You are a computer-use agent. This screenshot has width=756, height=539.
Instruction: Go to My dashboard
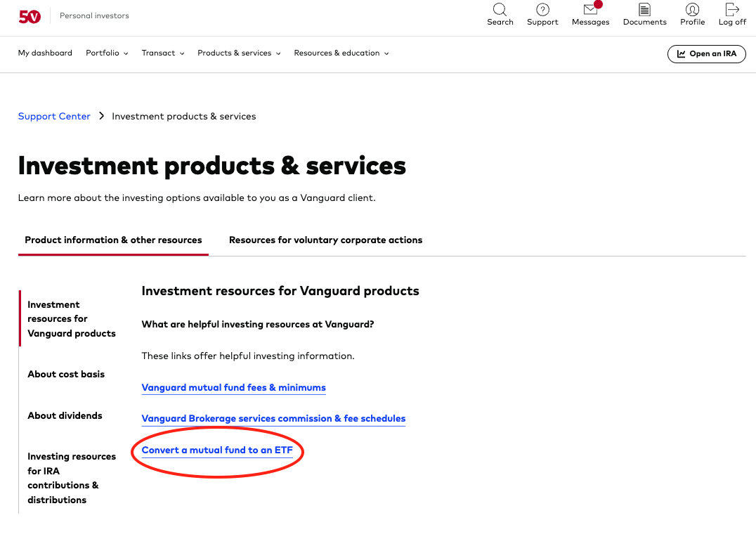tap(45, 53)
